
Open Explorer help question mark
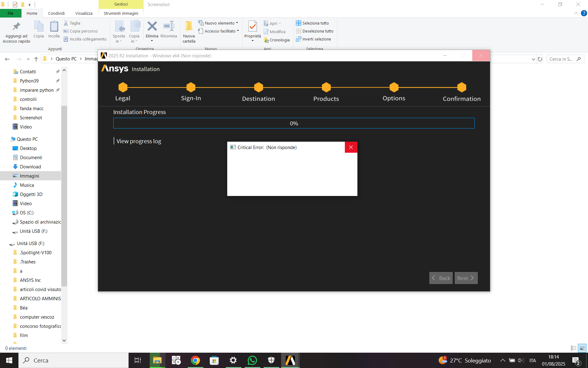coord(584,13)
